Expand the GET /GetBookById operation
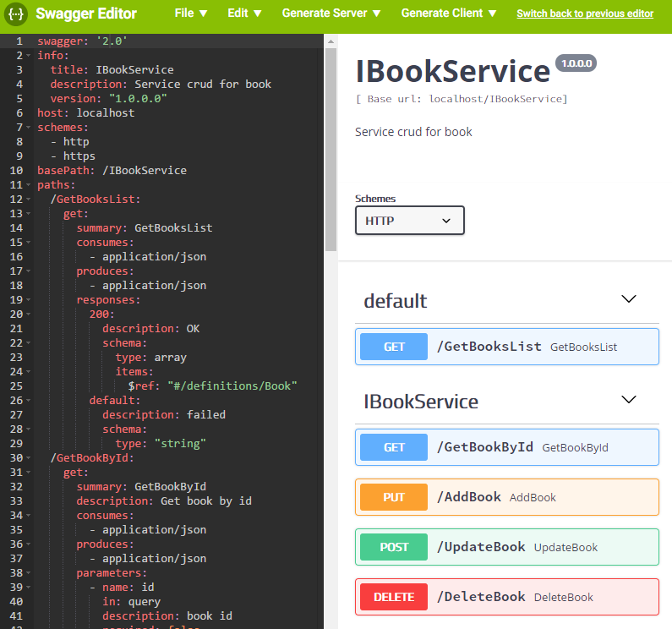The width and height of the screenshot is (672, 629). coord(507,447)
